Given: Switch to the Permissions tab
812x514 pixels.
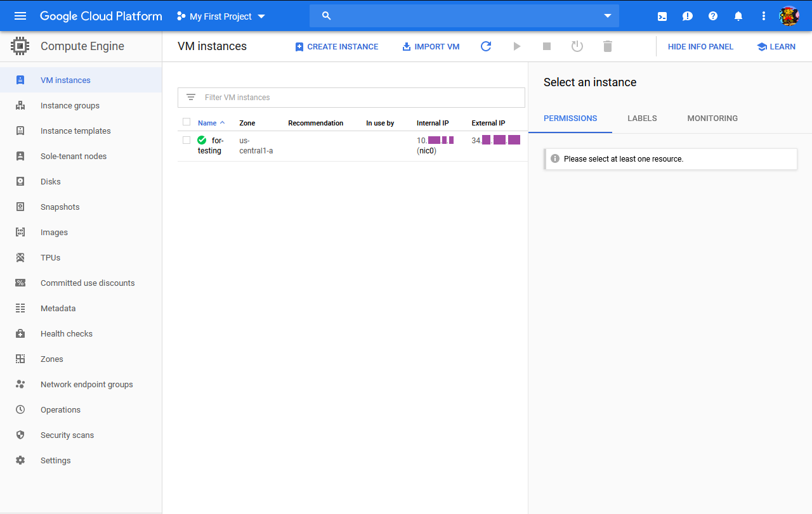Looking at the screenshot, I should pyautogui.click(x=570, y=119).
